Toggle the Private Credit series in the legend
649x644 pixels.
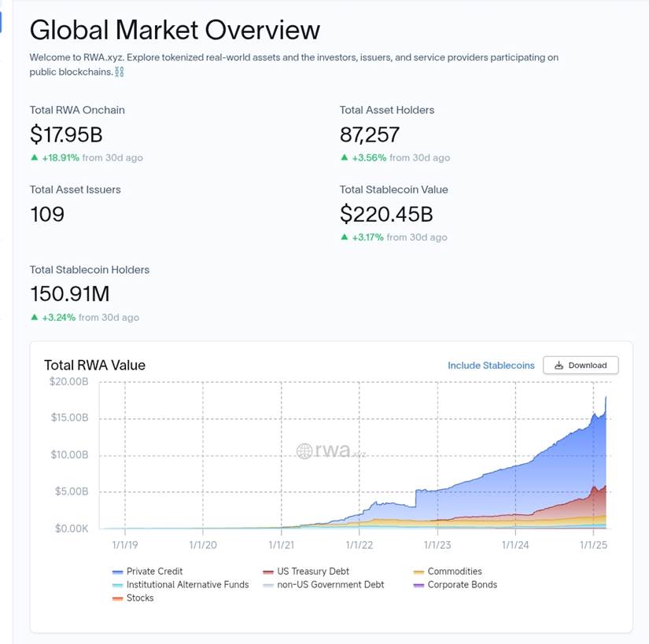[x=153, y=572]
